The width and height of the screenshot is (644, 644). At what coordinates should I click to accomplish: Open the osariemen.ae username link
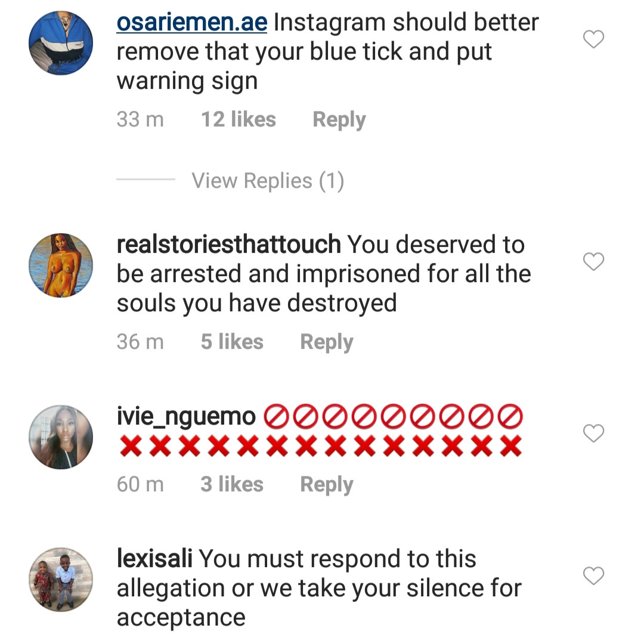[x=192, y=23]
